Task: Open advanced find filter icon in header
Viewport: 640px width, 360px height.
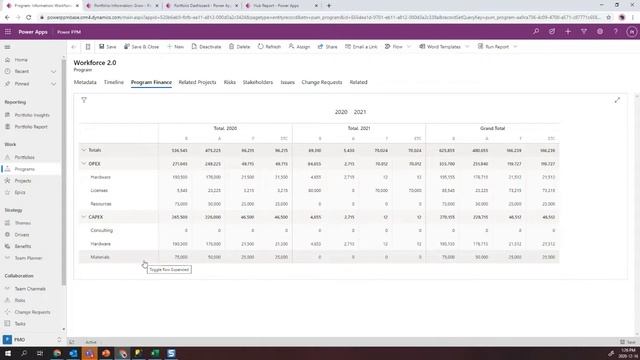Action: (x=584, y=31)
